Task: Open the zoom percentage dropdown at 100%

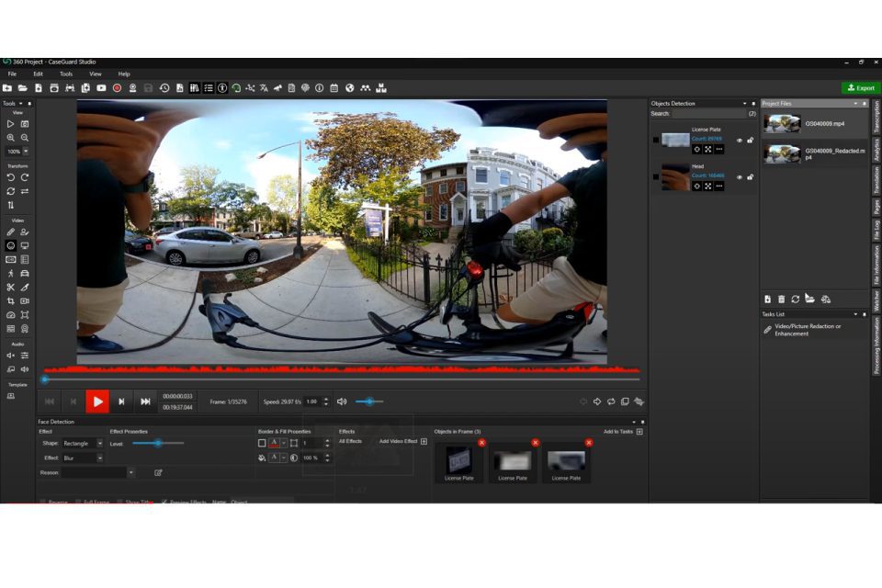Action: click(26, 152)
